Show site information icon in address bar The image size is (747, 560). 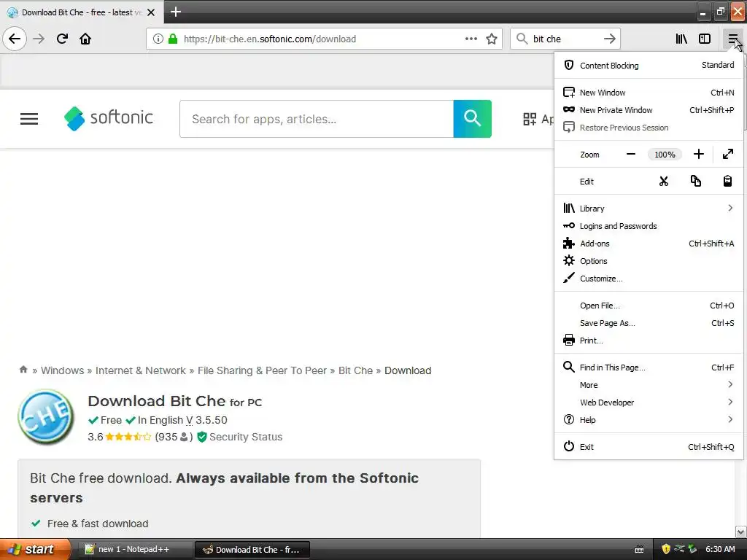[158, 39]
